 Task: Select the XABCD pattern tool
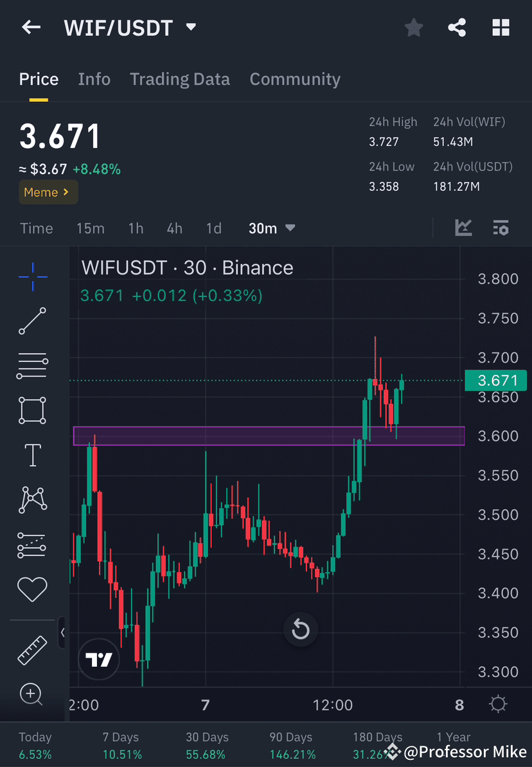31,500
